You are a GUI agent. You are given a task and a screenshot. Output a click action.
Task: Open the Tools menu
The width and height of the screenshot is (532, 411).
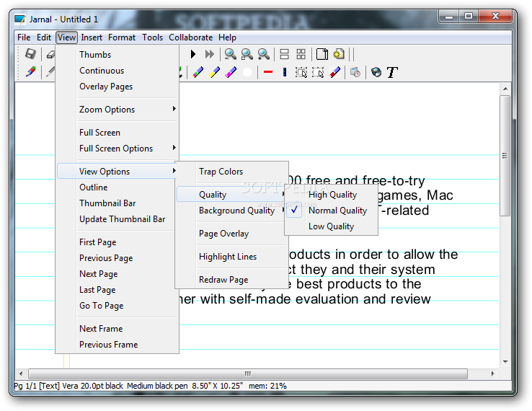[152, 37]
